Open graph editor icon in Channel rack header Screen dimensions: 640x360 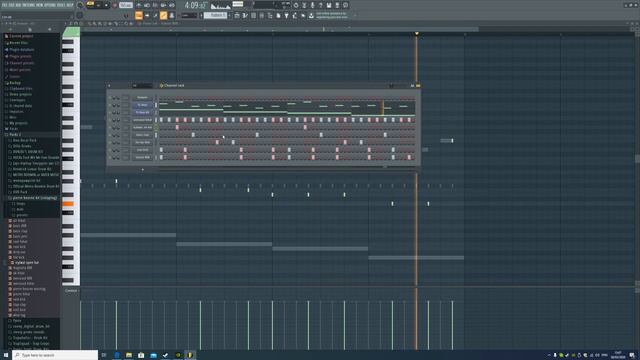click(x=413, y=85)
